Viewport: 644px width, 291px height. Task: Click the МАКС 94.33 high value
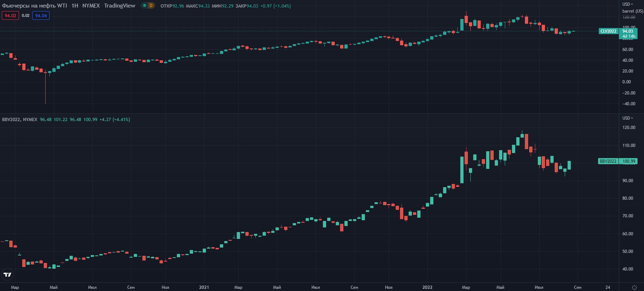coord(198,6)
